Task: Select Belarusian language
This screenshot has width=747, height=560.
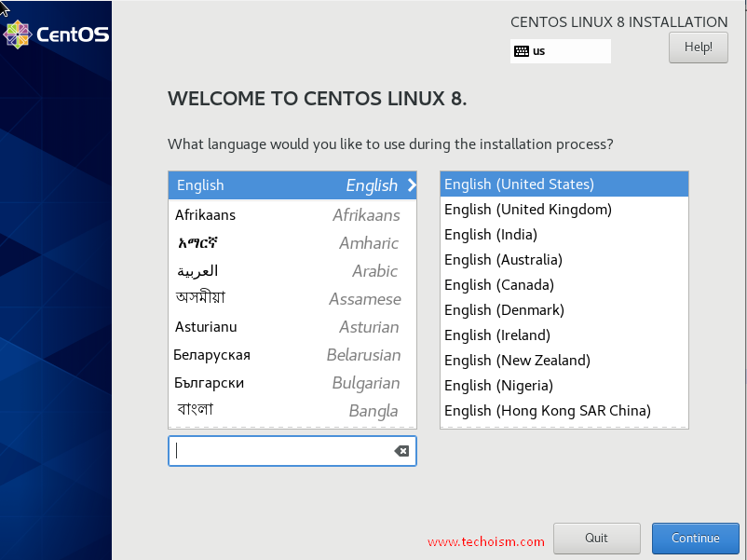Action: [292, 355]
